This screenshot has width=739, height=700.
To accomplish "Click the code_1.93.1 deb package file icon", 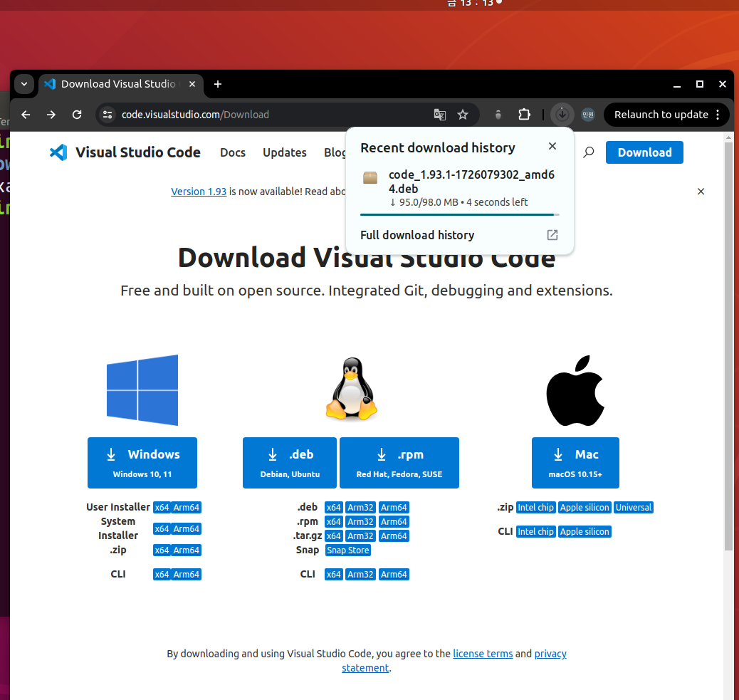I will tap(370, 178).
